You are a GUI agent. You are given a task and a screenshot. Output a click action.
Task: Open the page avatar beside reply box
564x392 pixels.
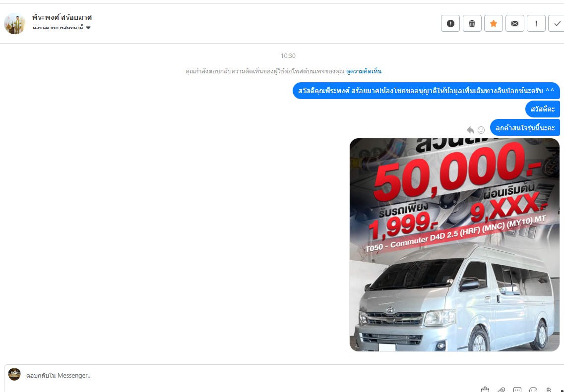(x=14, y=374)
